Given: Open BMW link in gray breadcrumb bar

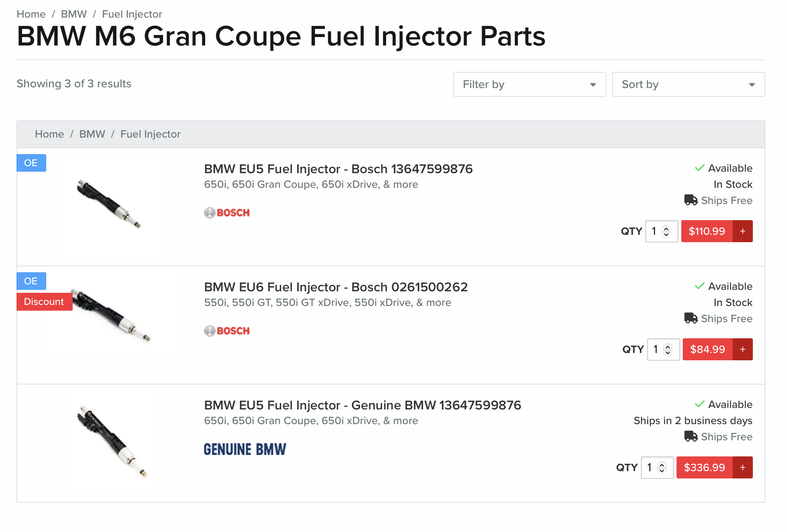Looking at the screenshot, I should pos(92,134).
